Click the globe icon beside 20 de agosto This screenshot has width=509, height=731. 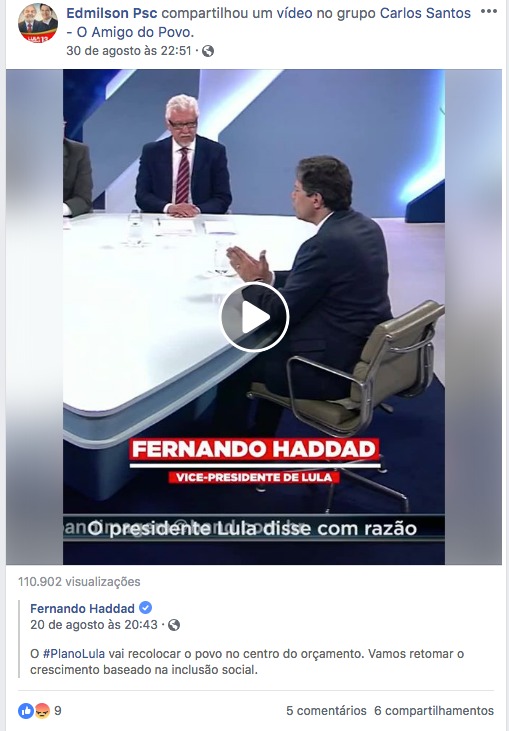[x=174, y=625]
